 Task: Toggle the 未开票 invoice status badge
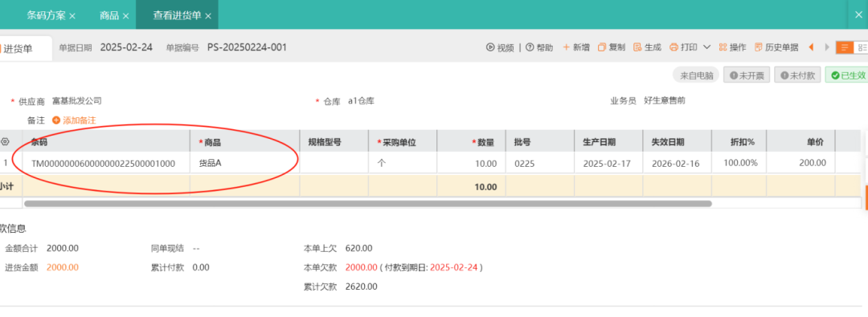coord(747,75)
